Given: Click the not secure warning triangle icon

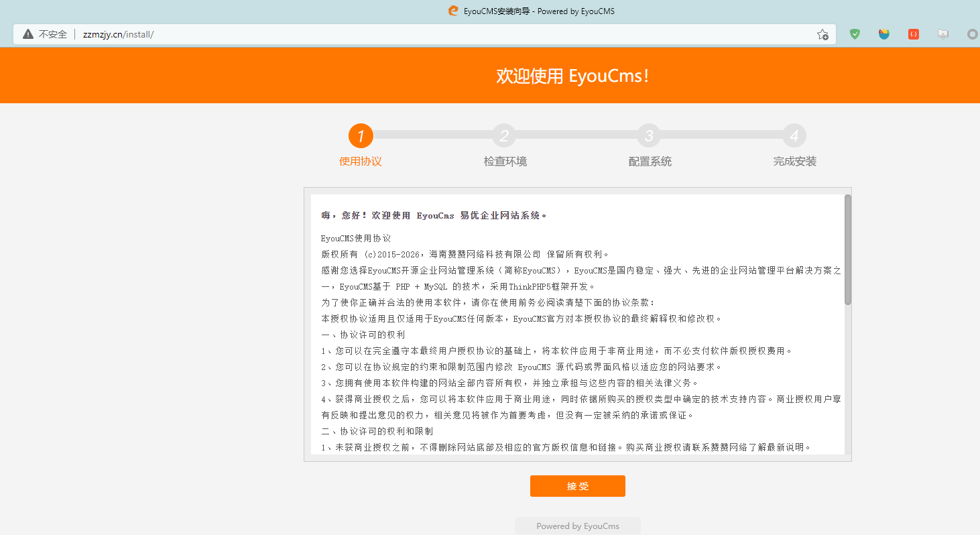Looking at the screenshot, I should pos(28,34).
